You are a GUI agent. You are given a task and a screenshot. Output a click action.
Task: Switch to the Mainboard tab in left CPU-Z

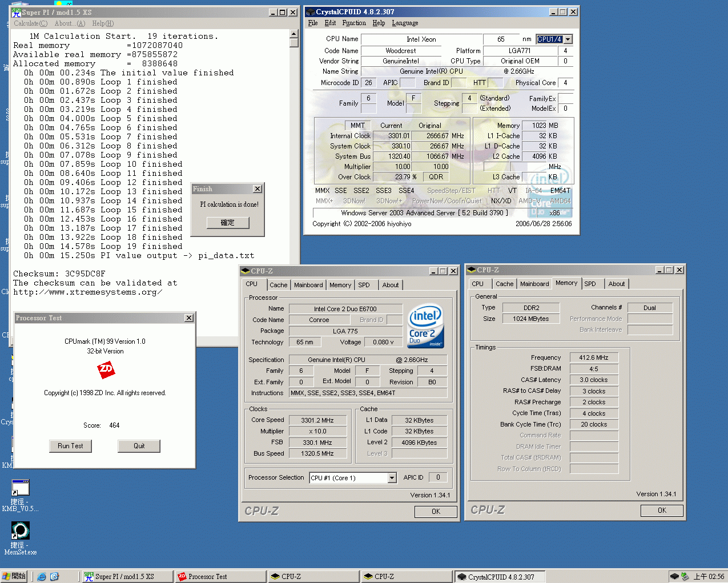click(x=308, y=285)
